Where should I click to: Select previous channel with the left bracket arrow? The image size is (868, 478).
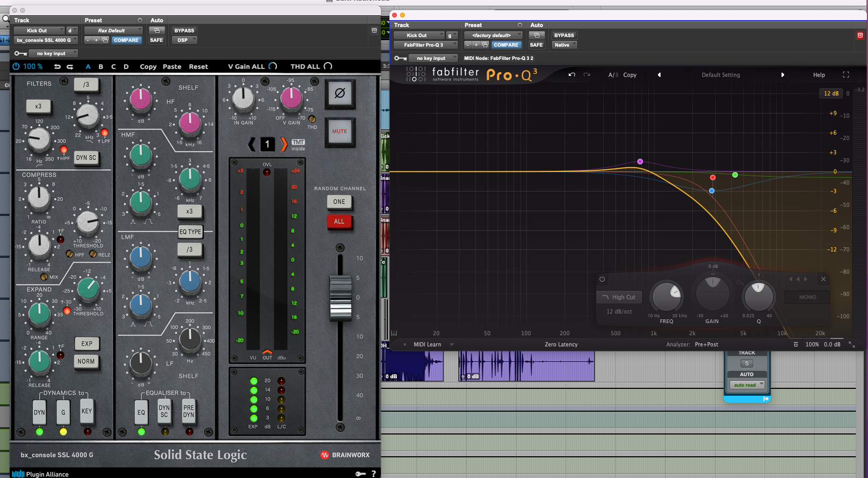click(252, 144)
